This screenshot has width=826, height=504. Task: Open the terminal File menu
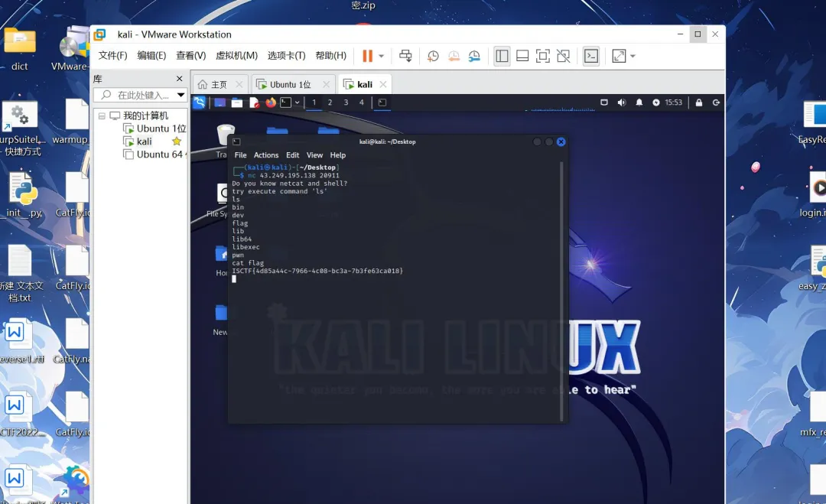click(x=240, y=154)
